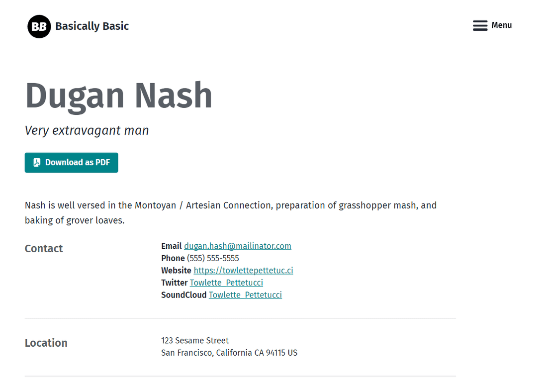The image size is (547, 392).
Task: Click the Website field label
Action: click(176, 270)
